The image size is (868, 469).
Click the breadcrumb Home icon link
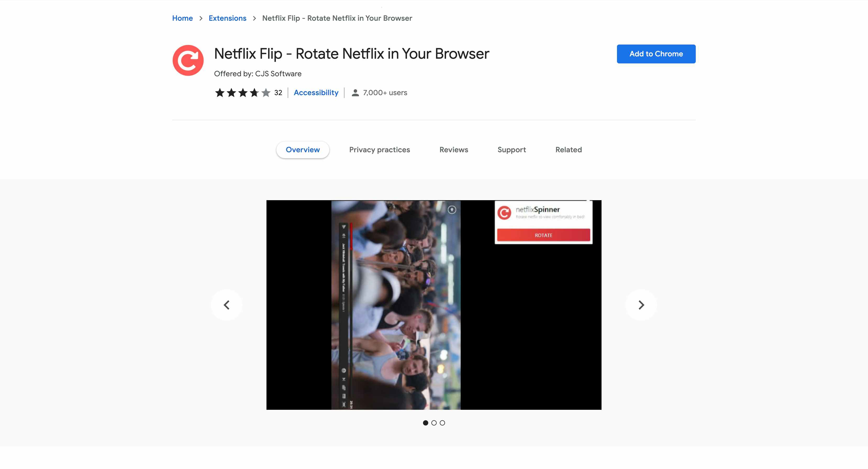tap(182, 18)
